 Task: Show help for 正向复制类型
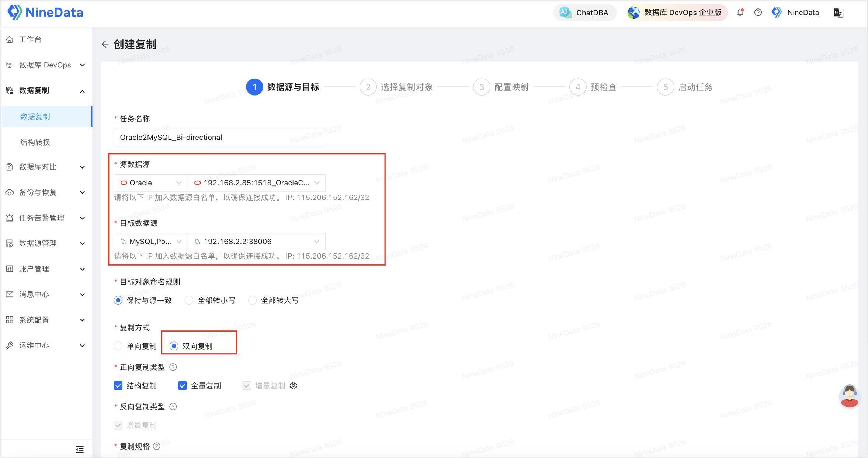[173, 367]
